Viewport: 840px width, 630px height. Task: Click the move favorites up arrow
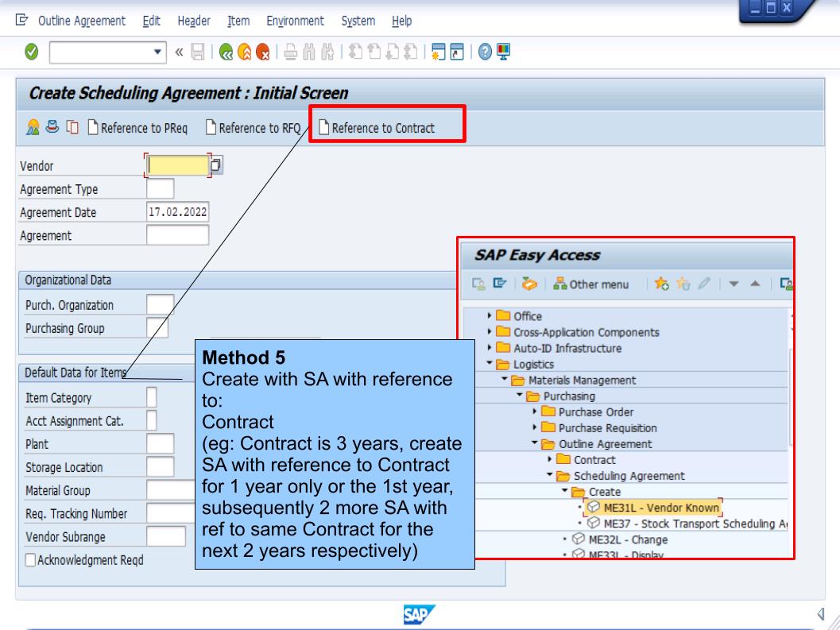point(755,284)
